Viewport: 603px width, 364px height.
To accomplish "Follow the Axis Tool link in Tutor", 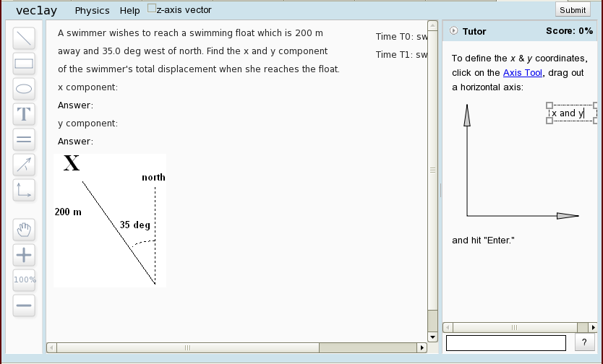I will click(x=523, y=73).
